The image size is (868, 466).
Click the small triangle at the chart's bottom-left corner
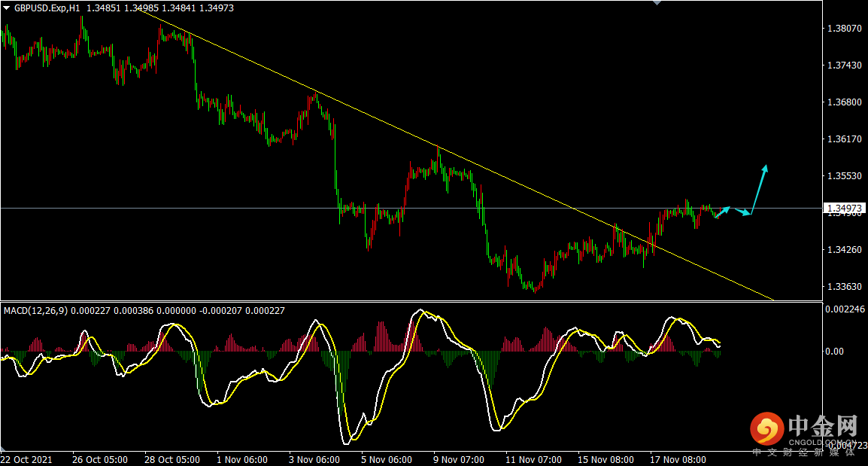click(x=3, y=448)
